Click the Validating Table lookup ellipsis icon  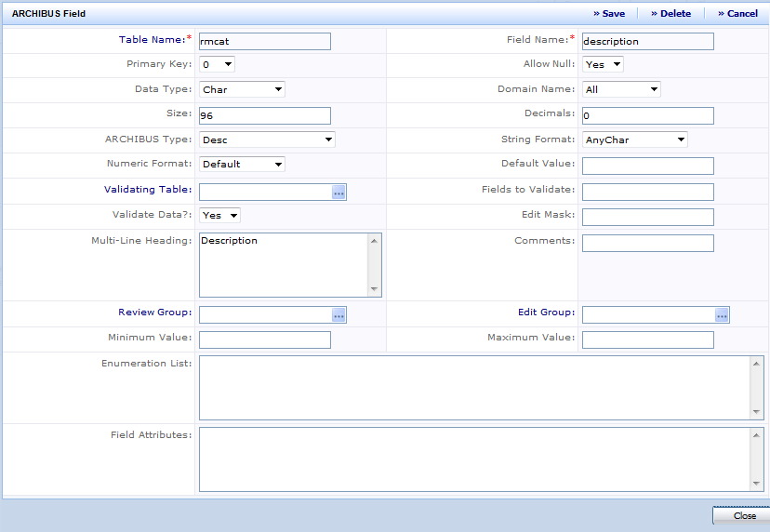[x=339, y=192]
